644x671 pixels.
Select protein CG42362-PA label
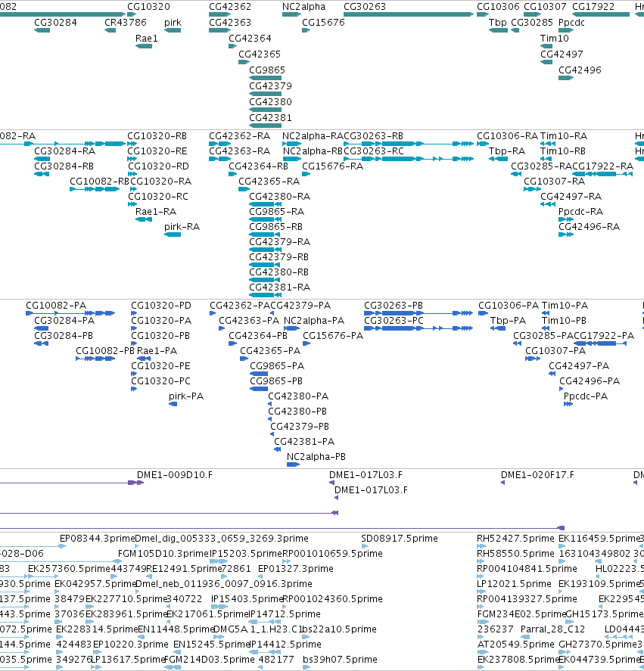coord(239,306)
